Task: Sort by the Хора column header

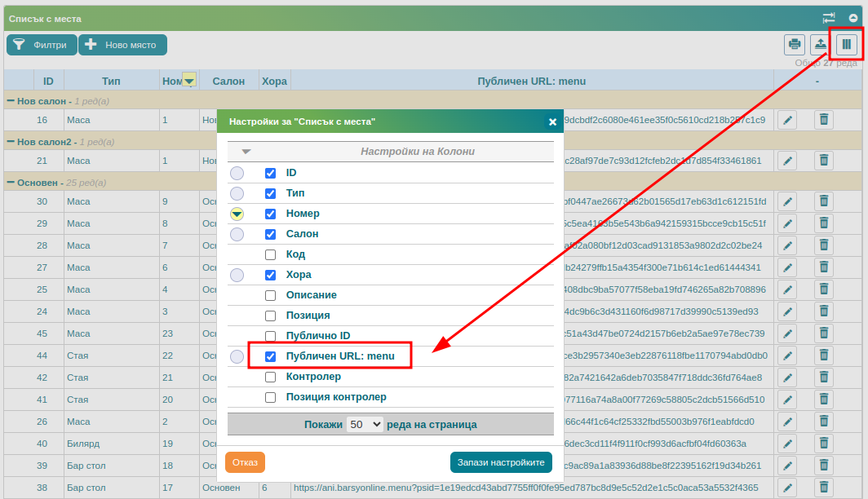Action: (275, 82)
